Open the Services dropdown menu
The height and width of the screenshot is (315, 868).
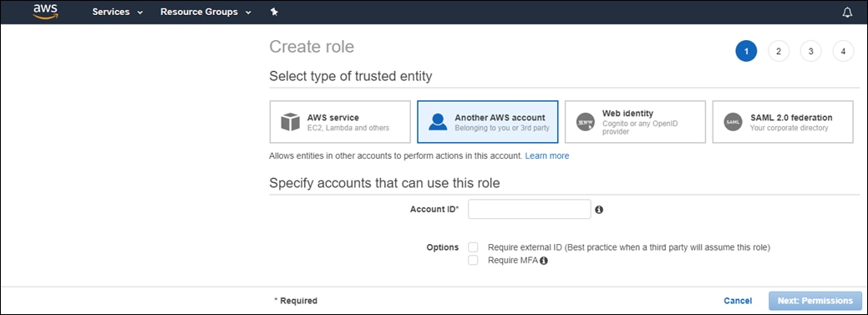(x=117, y=12)
